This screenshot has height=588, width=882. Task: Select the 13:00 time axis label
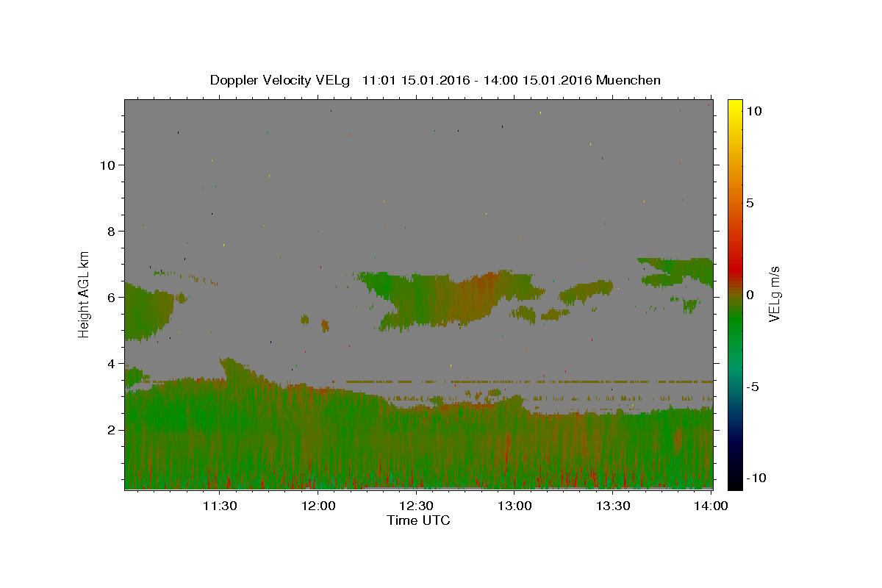point(514,506)
